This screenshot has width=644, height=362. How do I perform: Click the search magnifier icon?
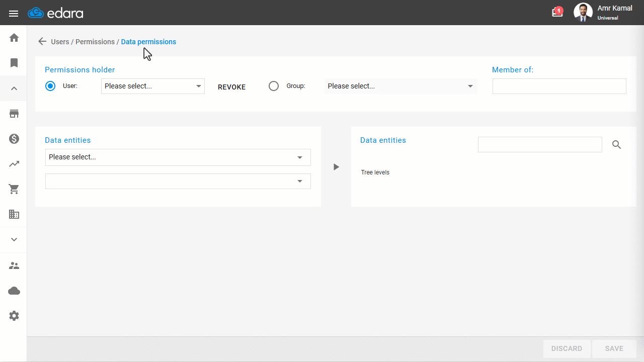coord(617,145)
